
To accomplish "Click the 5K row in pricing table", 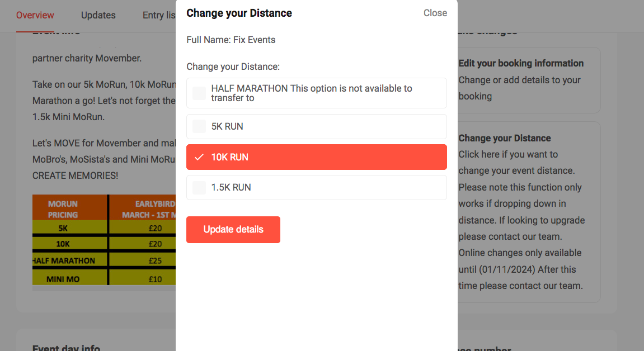I will (63, 228).
